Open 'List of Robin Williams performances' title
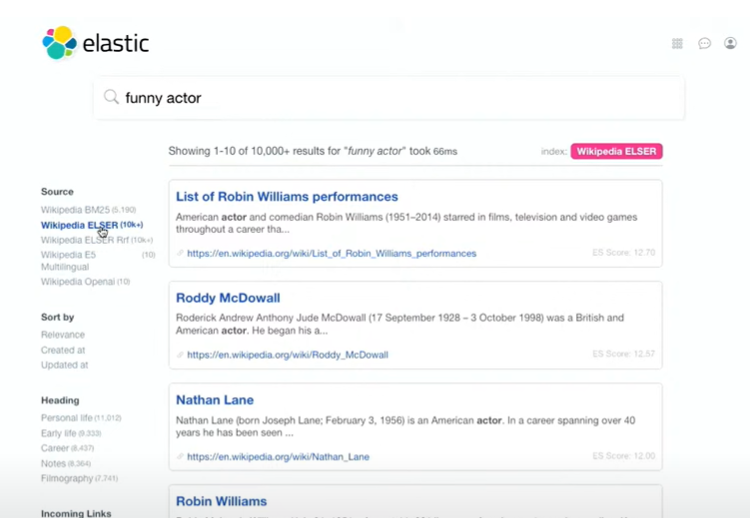The height and width of the screenshot is (518, 750). [x=287, y=197]
